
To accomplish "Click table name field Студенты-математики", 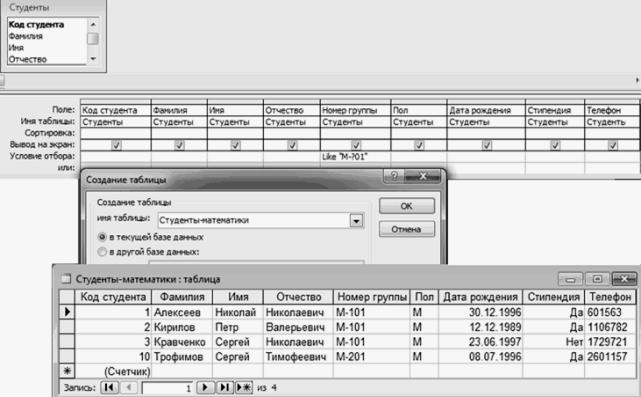I will [x=254, y=220].
